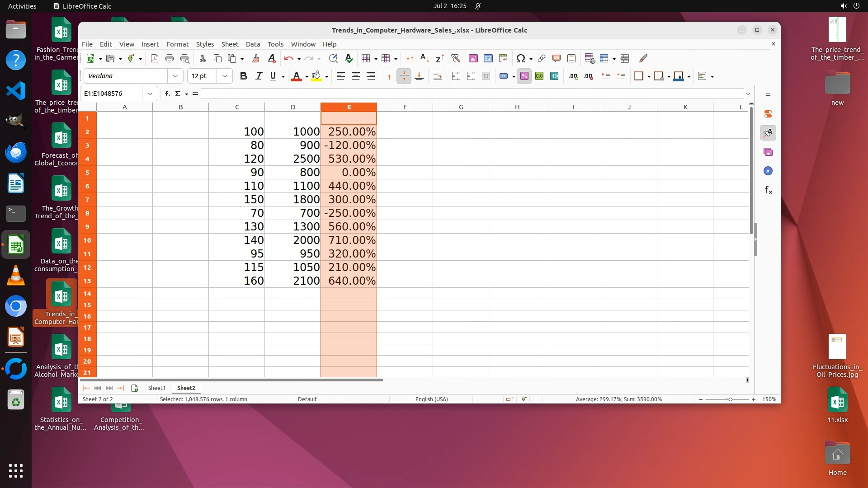Toggle percent number format button
The image size is (868, 488).
pos(524,76)
